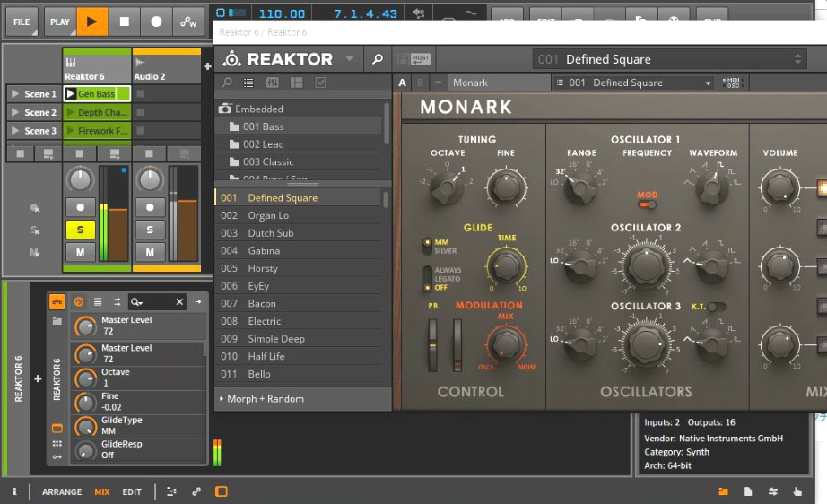
Task: Switch to MIX view
Action: pyautogui.click(x=102, y=491)
